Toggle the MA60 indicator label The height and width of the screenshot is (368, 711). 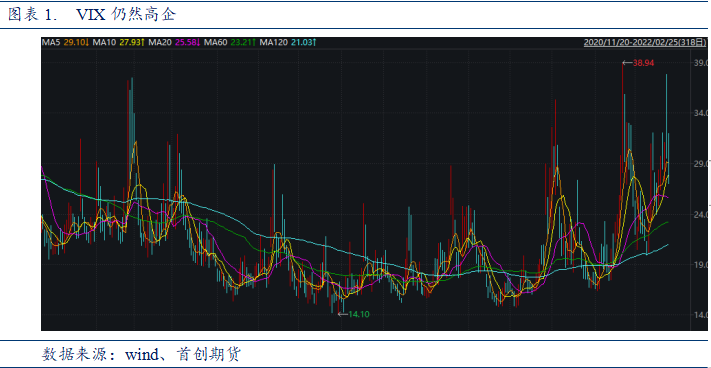click(x=216, y=42)
